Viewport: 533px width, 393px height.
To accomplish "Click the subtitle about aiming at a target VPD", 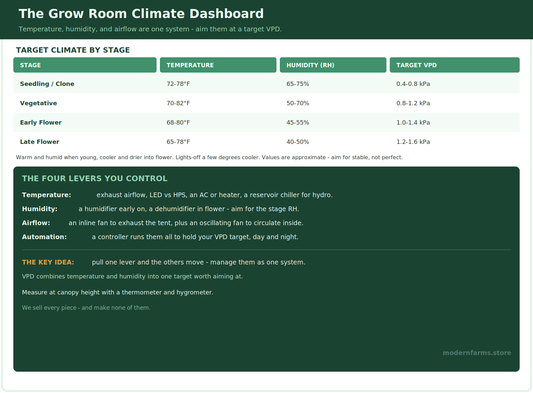I will (150, 29).
